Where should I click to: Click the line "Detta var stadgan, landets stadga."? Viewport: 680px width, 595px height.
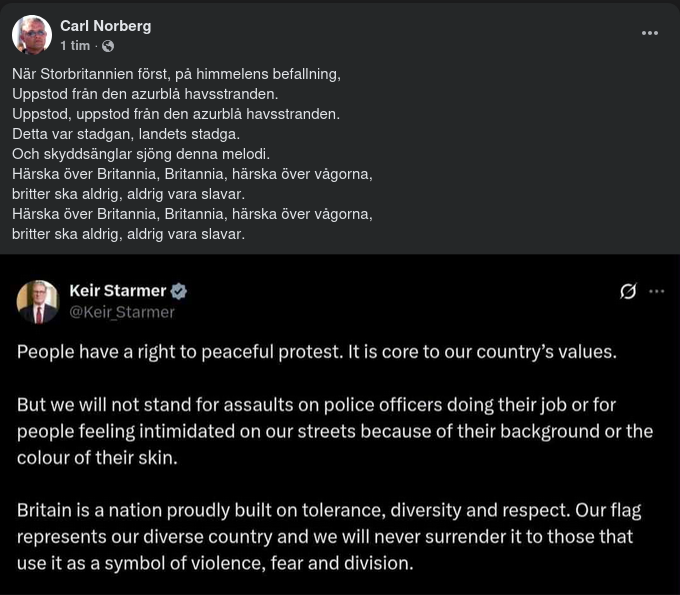[x=126, y=134]
